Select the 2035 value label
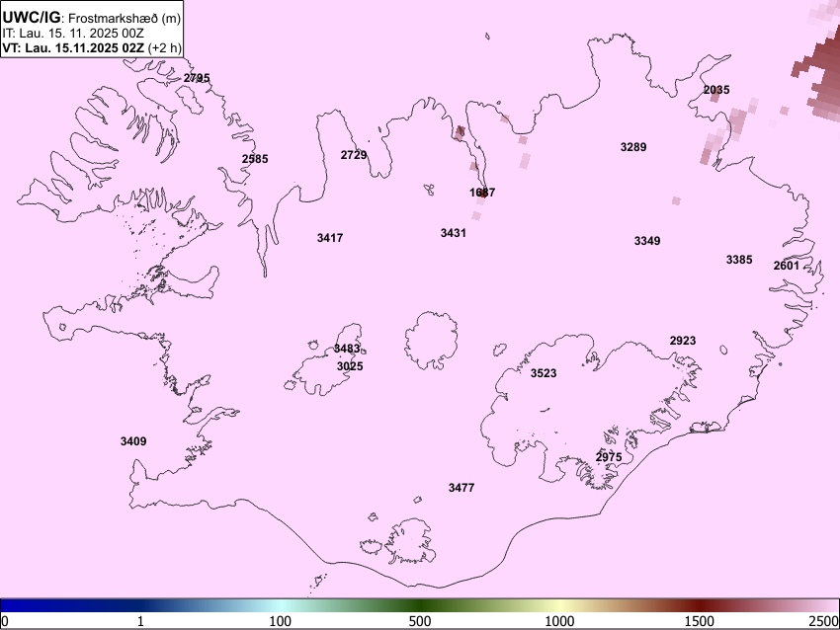Screen dimensions: 840x630 click(716, 90)
